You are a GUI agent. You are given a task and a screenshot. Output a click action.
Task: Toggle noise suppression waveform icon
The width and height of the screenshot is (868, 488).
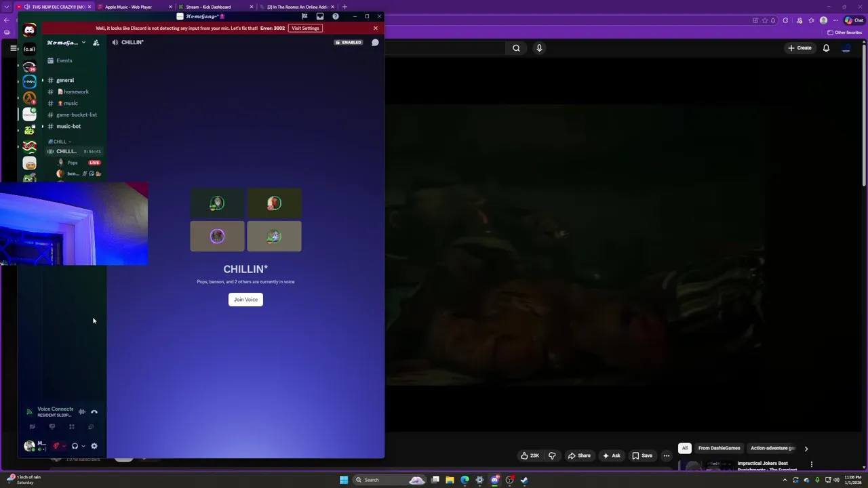coord(81,411)
